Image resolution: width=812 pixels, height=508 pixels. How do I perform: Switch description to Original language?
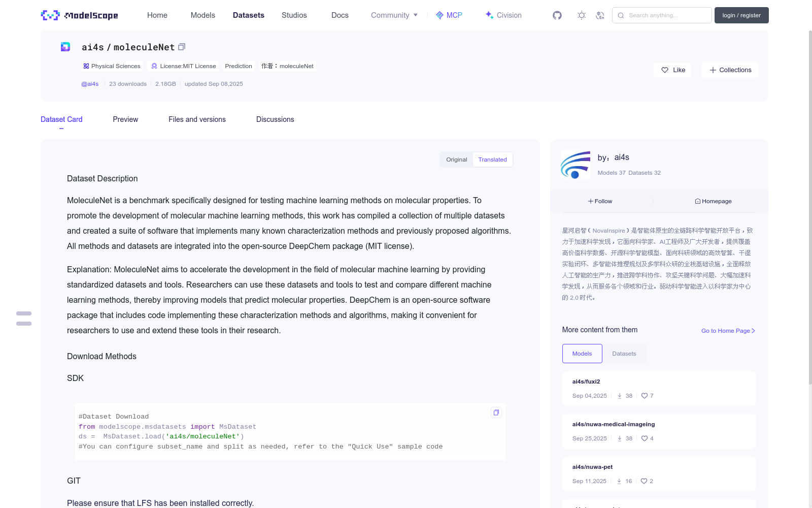pyautogui.click(x=457, y=160)
